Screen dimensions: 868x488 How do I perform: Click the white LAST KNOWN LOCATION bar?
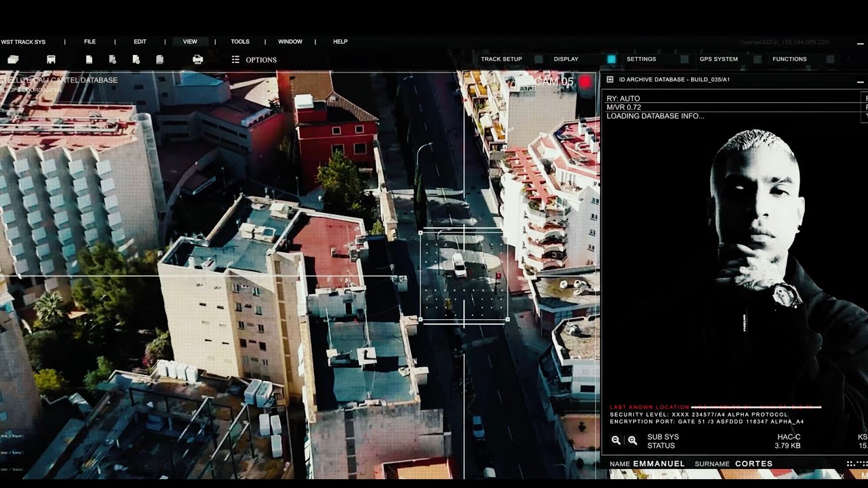pos(756,407)
